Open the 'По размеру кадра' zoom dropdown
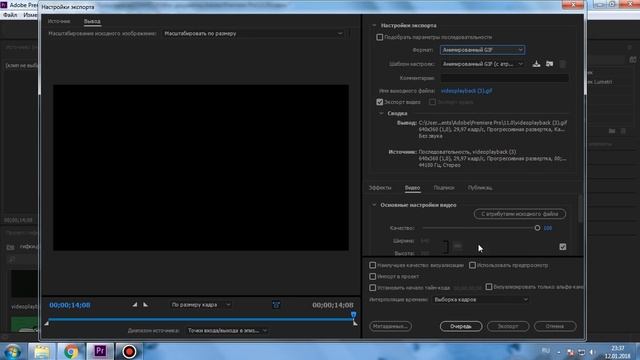The width and height of the screenshot is (640, 360). [200, 305]
